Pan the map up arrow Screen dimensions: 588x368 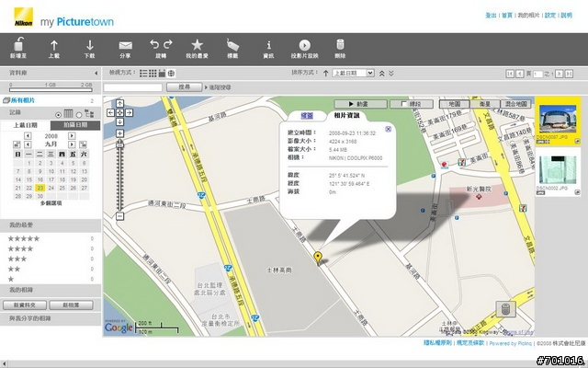pyautogui.click(x=119, y=103)
